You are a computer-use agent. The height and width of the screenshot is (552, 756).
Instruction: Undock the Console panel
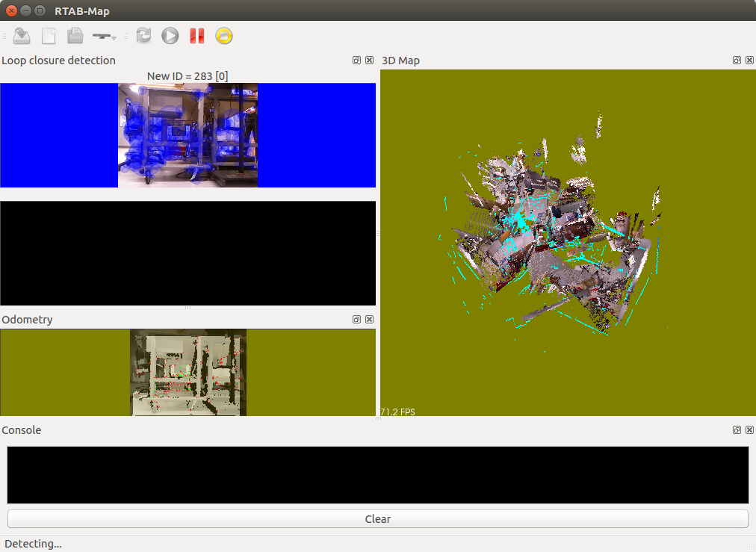737,430
